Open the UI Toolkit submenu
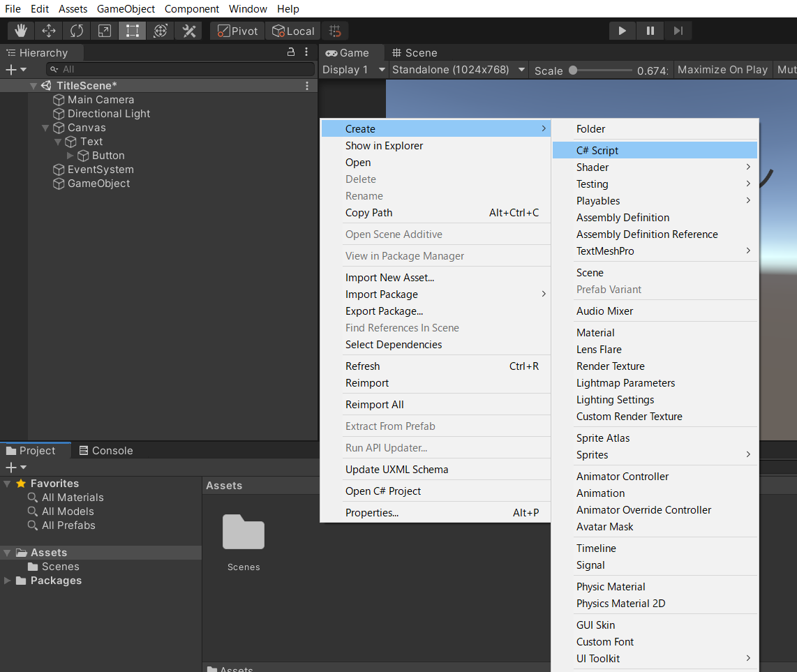This screenshot has height=672, width=797. click(x=655, y=658)
